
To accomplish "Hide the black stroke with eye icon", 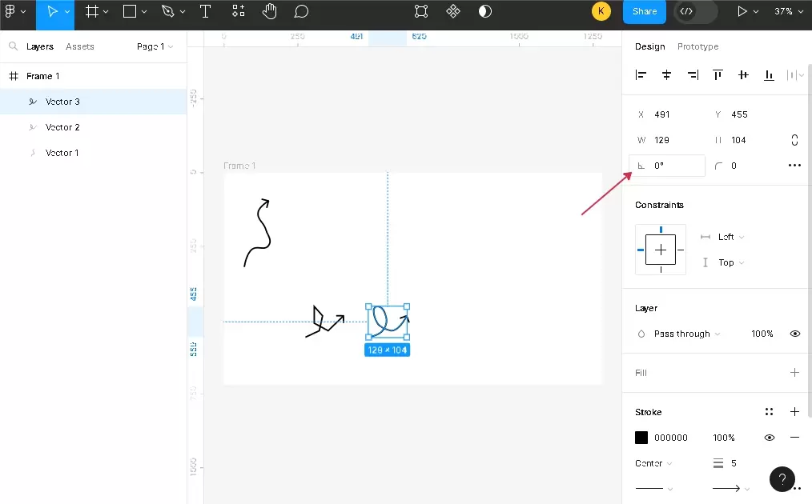I will pos(769,438).
